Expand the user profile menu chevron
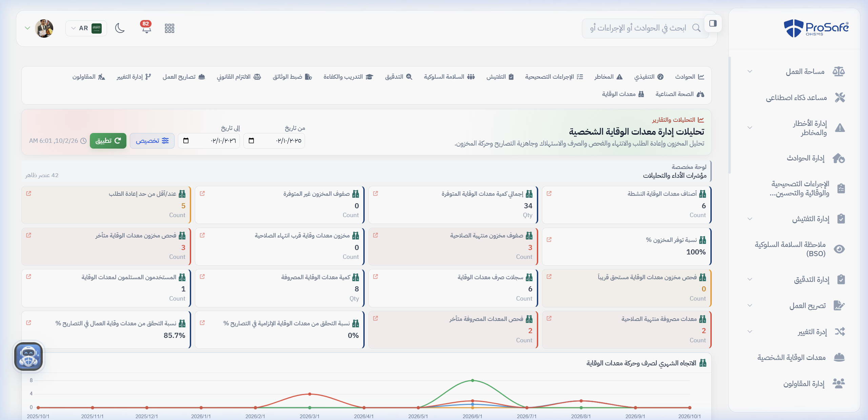868x420 pixels. pos(28,28)
